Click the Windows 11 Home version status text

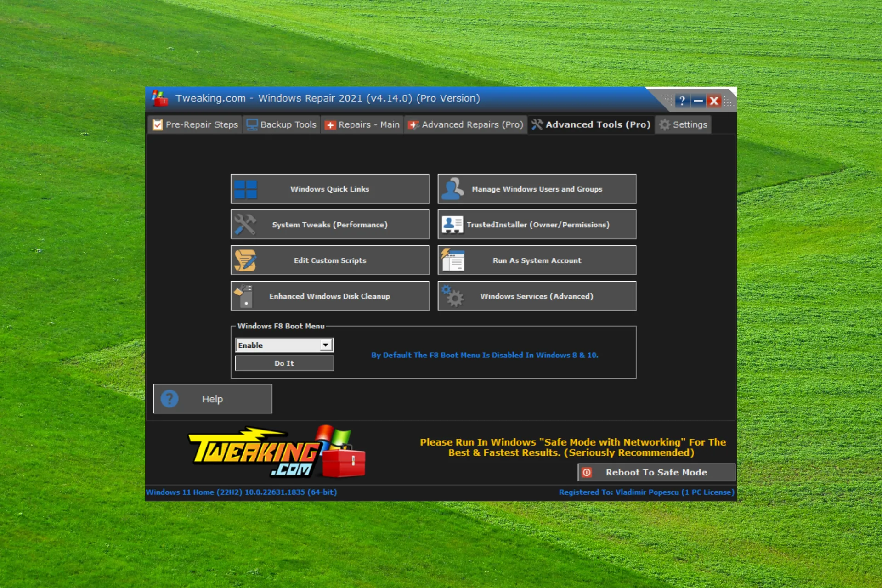[241, 492]
